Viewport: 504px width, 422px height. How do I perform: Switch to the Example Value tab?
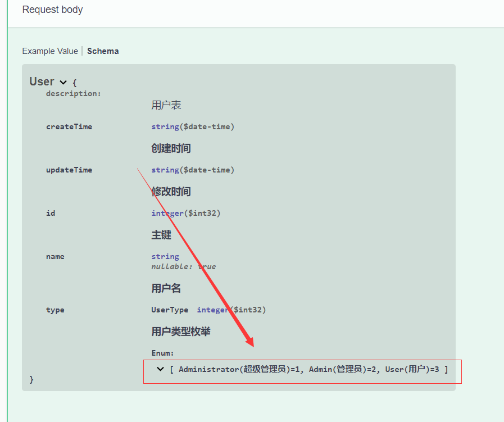[x=50, y=51]
